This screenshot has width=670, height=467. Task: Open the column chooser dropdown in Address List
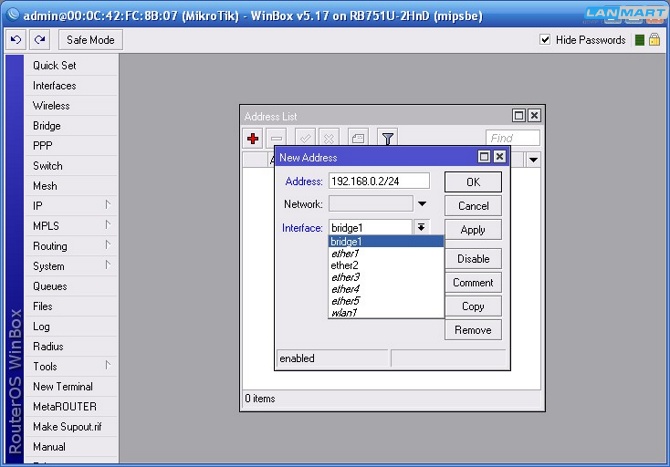tap(533, 160)
